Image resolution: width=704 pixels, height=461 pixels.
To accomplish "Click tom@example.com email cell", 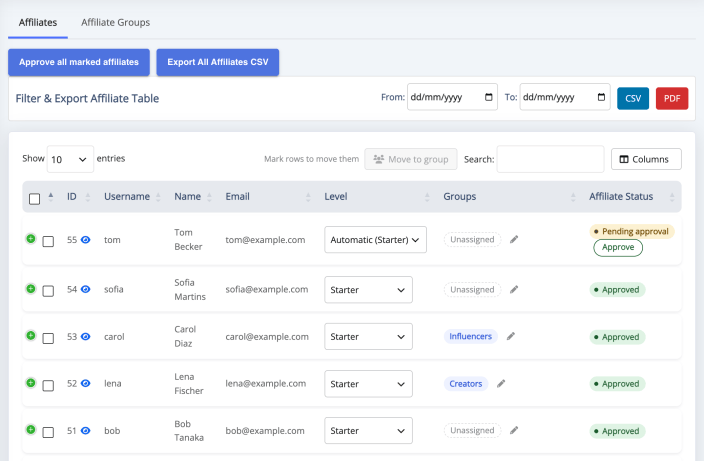I will pyautogui.click(x=265, y=240).
